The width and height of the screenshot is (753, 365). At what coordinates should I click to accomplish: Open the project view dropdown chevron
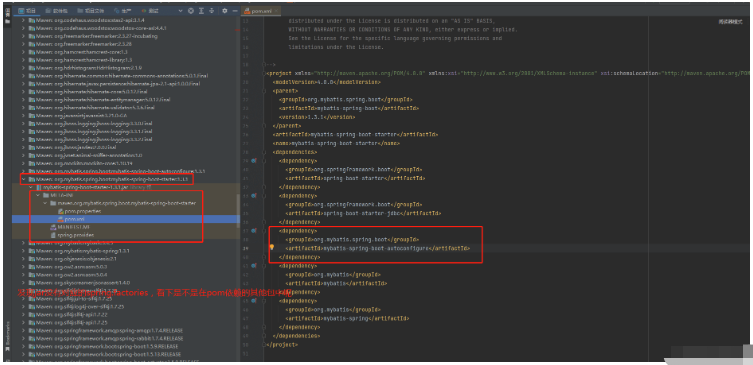pos(180,11)
